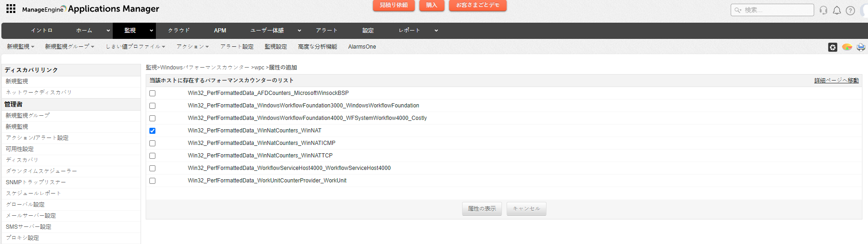
Task: Check the WorkUnitCounterProvider_WorkUnit checkbox
Action: click(x=152, y=181)
